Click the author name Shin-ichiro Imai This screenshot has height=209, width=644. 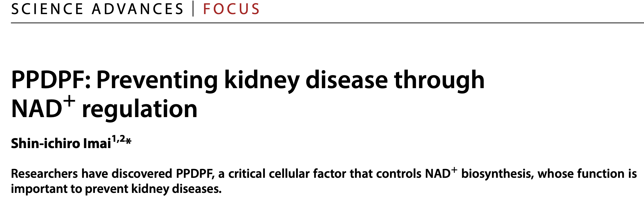coord(61,144)
